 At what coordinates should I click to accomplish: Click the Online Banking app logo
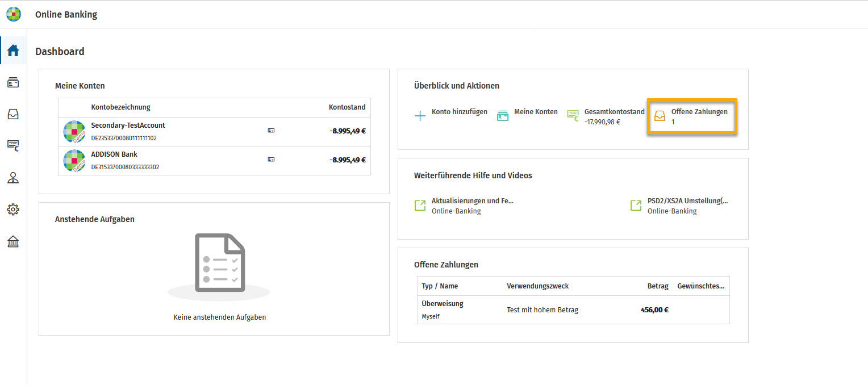(14, 14)
